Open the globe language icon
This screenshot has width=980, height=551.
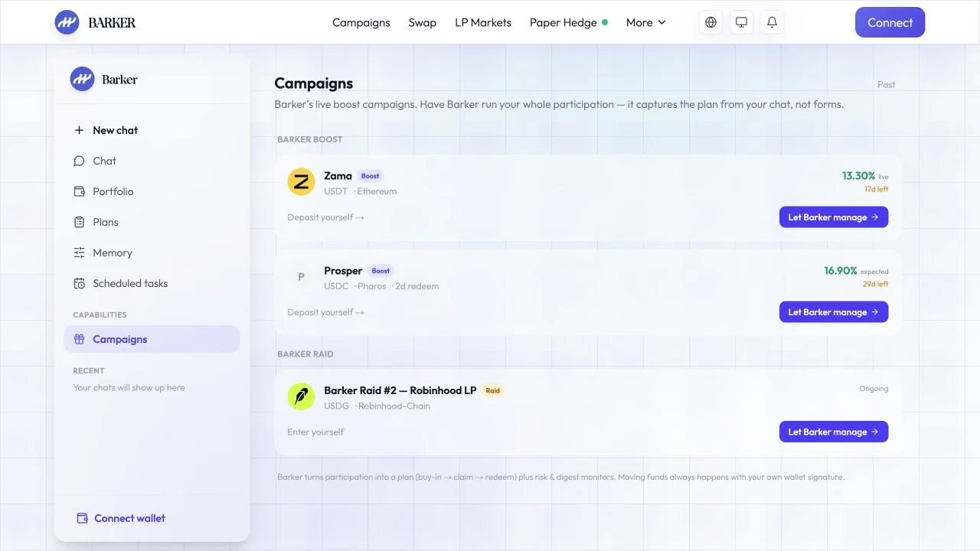pos(710,22)
